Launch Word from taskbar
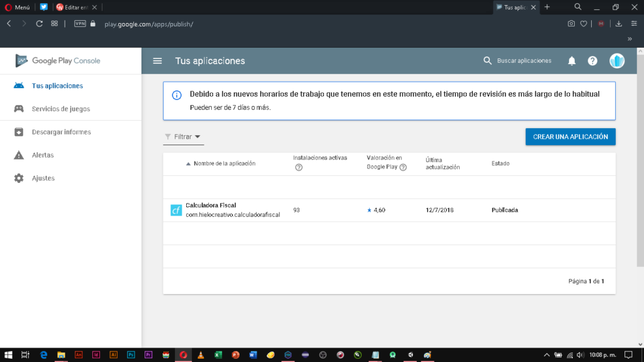 click(x=253, y=355)
